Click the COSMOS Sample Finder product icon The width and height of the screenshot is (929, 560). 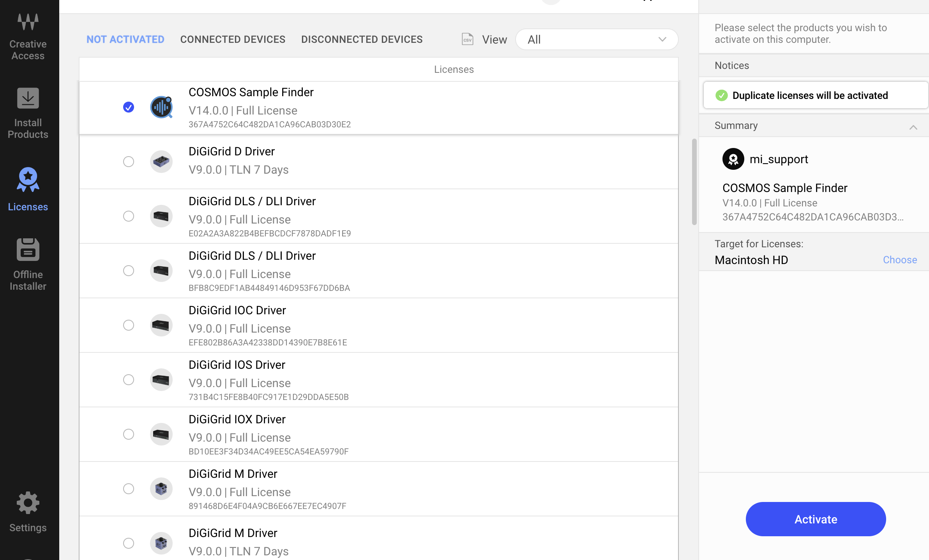click(161, 107)
